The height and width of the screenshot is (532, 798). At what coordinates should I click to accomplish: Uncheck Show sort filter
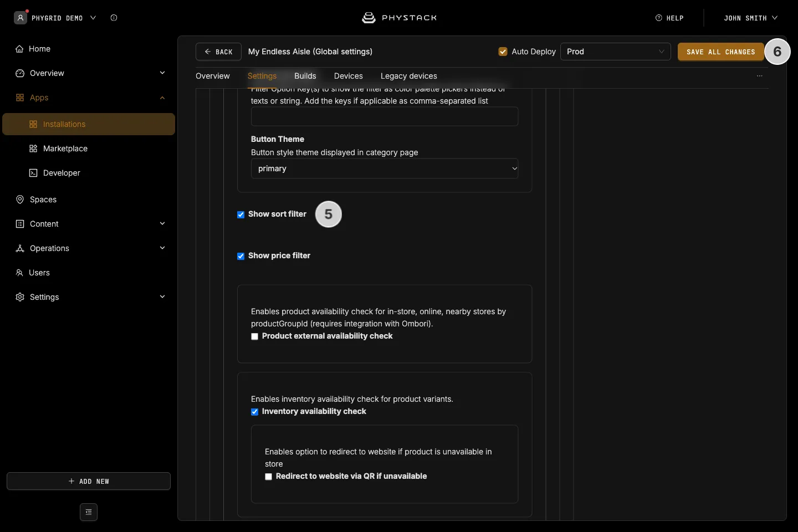(x=241, y=214)
